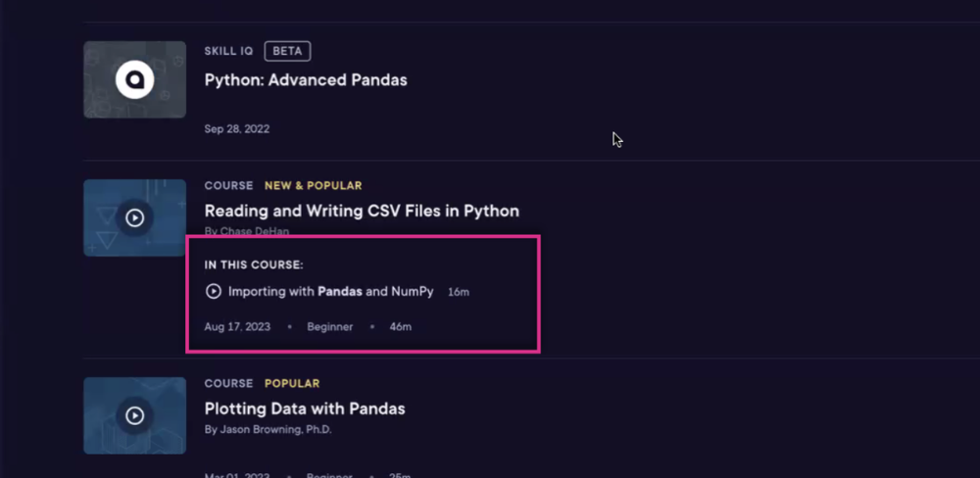The image size is (980, 478).
Task: Open Reading and Writing CSV Files in Python
Action: [x=362, y=211]
